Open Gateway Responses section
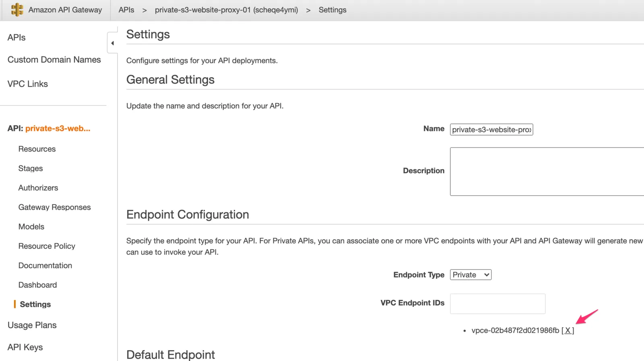The image size is (644, 361). 54,207
